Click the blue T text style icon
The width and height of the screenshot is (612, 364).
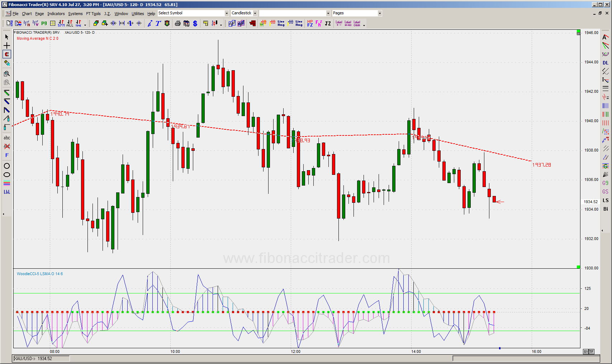pyautogui.click(x=158, y=23)
